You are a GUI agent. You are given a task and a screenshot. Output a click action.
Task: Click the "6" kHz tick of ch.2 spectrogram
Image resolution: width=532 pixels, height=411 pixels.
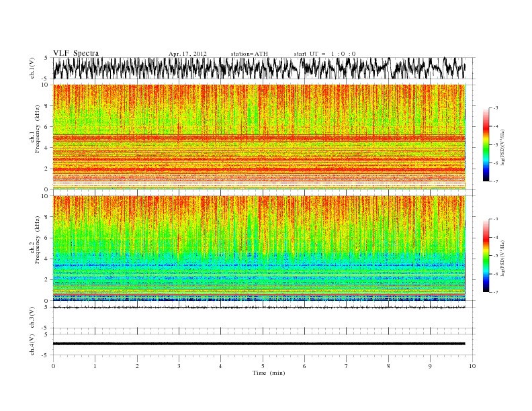[x=47, y=238]
